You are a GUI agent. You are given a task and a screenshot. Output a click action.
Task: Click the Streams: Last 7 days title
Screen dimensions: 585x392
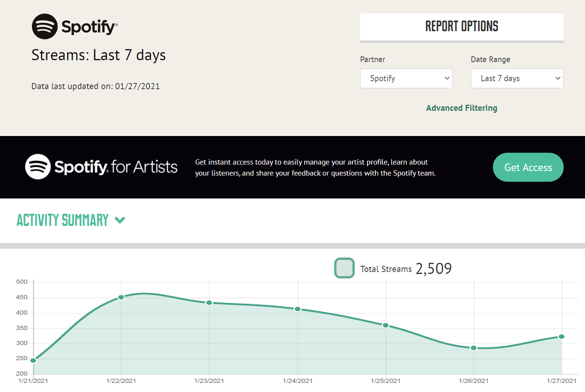click(x=98, y=55)
